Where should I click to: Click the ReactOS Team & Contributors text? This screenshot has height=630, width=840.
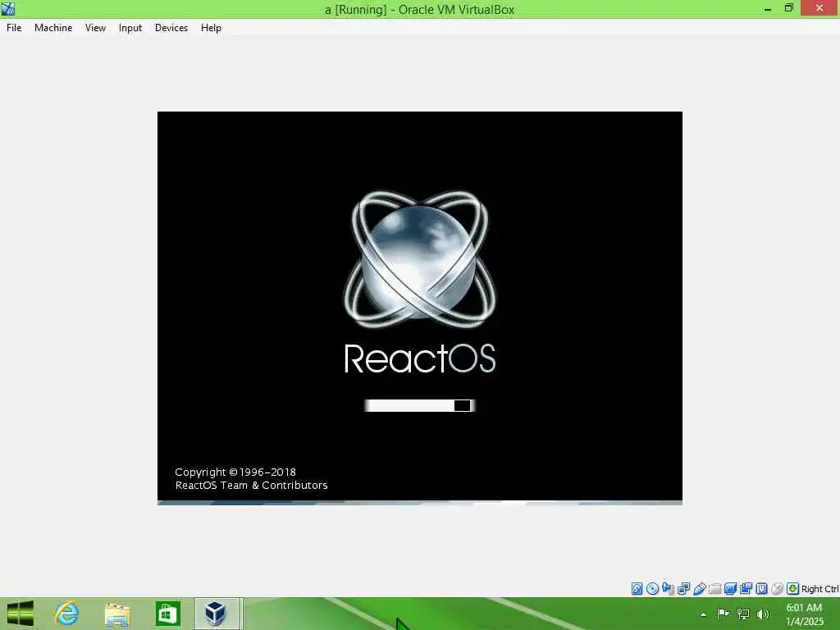[x=251, y=486]
